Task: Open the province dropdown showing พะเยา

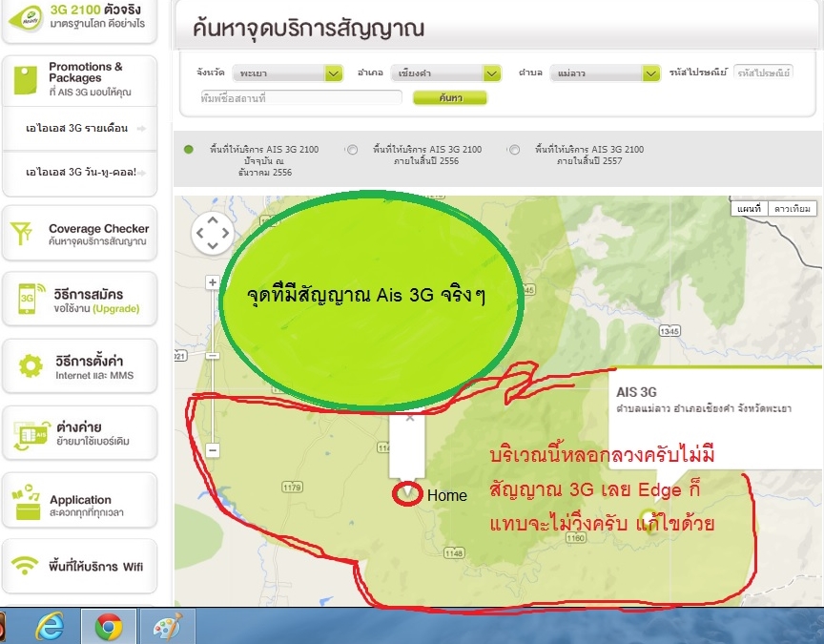Action: pyautogui.click(x=287, y=73)
